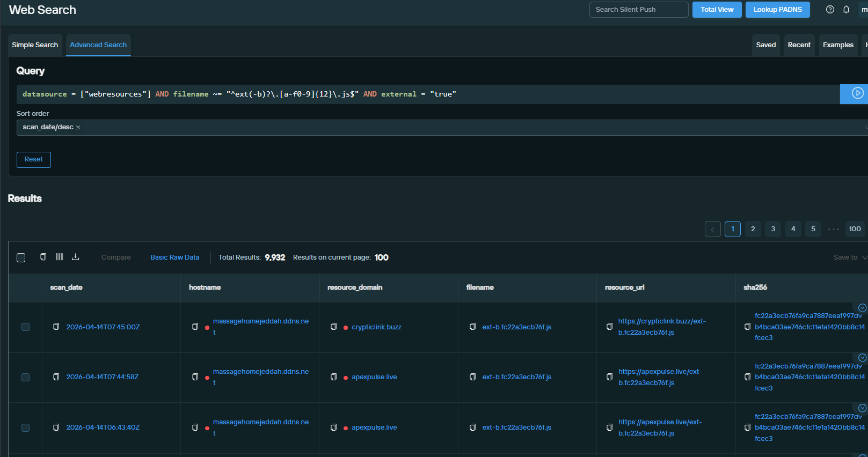Viewport: 868px width, 457px height.
Task: Copy filename in the 06:43:40Z row
Action: point(472,427)
